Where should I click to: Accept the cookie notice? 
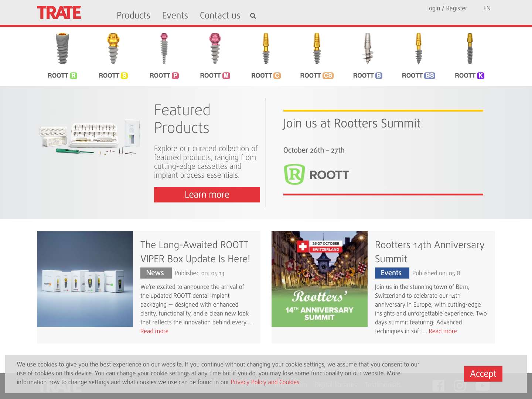pos(483,374)
